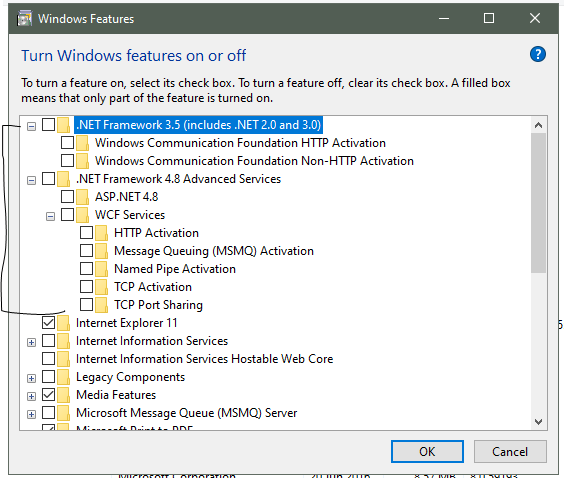Uncheck the Internet Explorer 11 checkbox
This screenshot has height=478, width=564.
coord(49,322)
